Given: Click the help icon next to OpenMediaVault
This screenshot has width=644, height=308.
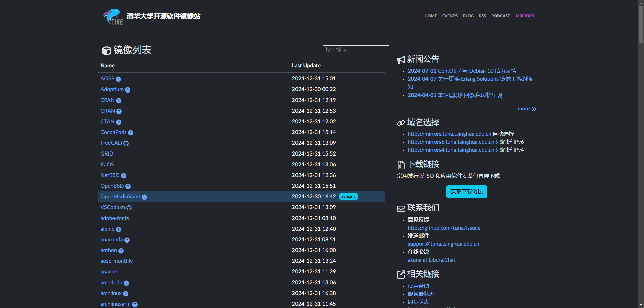Looking at the screenshot, I should coord(144,197).
